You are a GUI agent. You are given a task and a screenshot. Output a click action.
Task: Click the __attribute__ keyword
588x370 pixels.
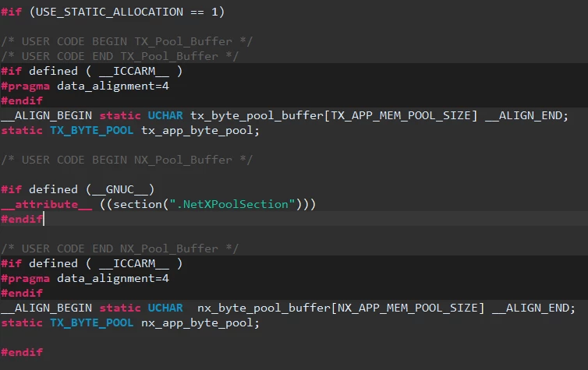click(47, 204)
